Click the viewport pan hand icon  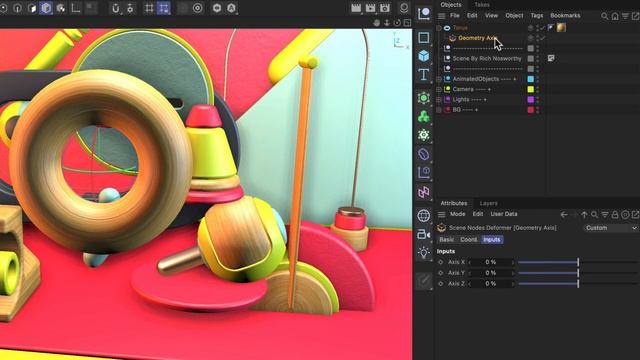[376, 23]
